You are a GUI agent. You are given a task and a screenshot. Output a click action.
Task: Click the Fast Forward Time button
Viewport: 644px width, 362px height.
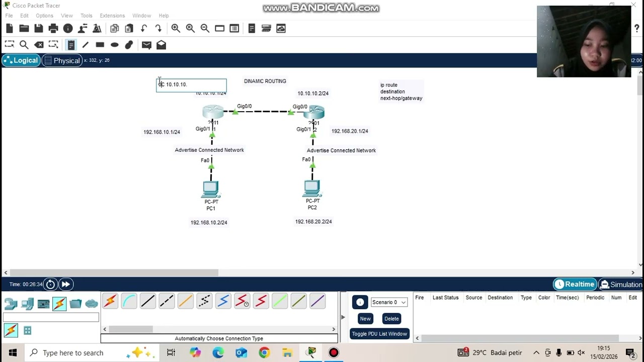point(65,285)
